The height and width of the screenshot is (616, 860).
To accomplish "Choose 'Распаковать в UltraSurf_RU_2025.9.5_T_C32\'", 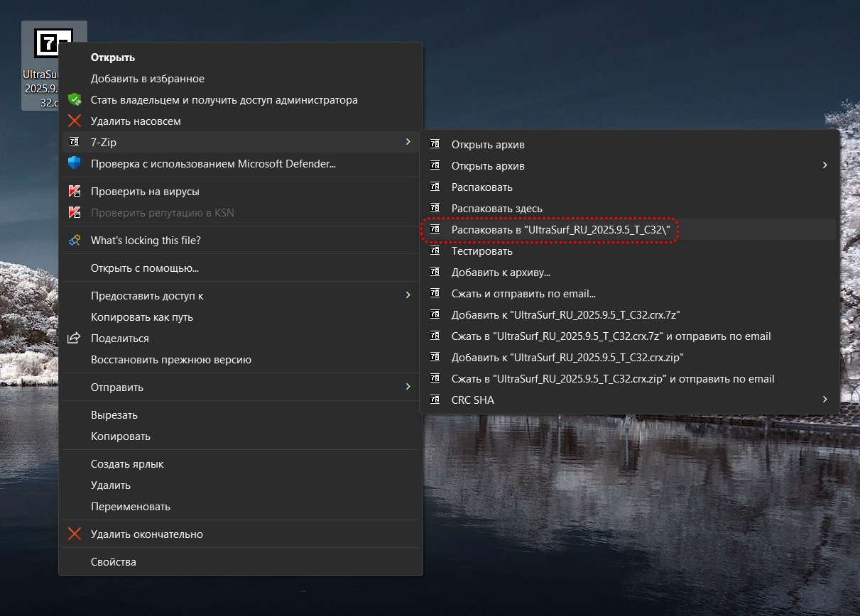I will 560,230.
